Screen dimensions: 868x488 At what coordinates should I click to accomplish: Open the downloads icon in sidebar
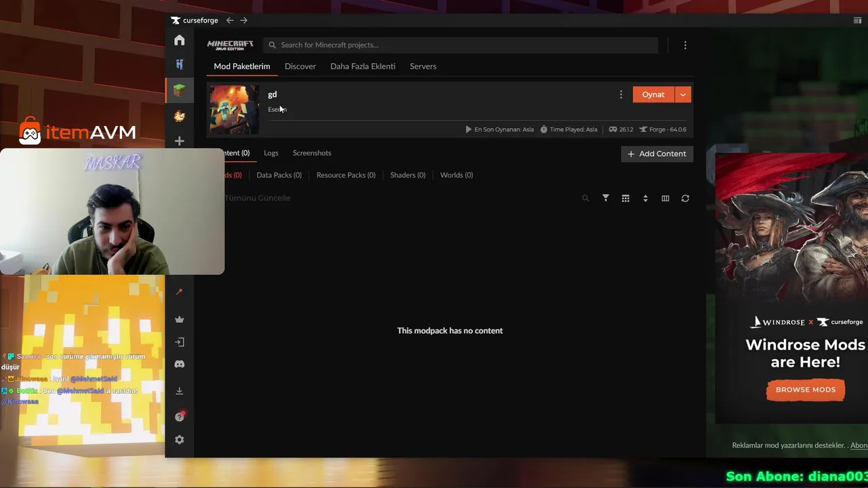[179, 390]
